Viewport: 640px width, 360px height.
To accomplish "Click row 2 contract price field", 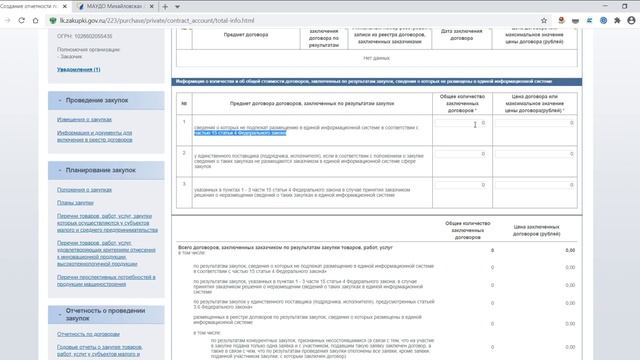I will [x=535, y=154].
